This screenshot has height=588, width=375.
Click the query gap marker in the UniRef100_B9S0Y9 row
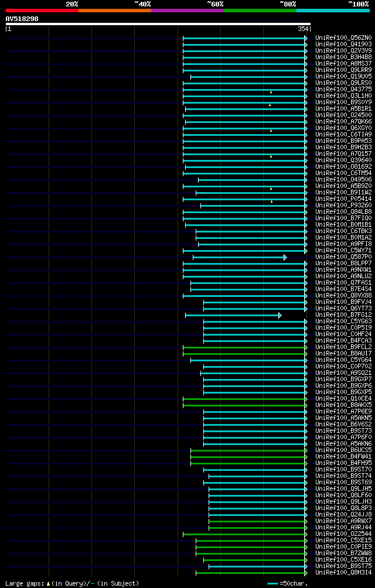click(270, 105)
